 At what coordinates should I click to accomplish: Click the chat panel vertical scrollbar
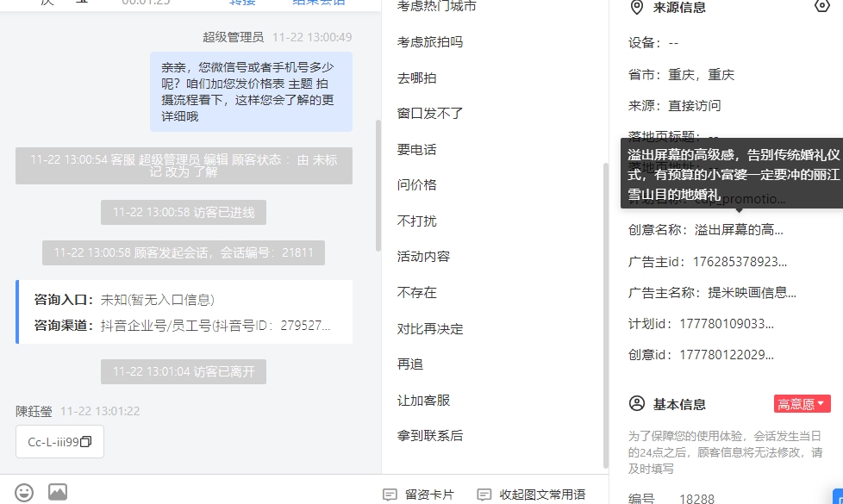tap(378, 185)
